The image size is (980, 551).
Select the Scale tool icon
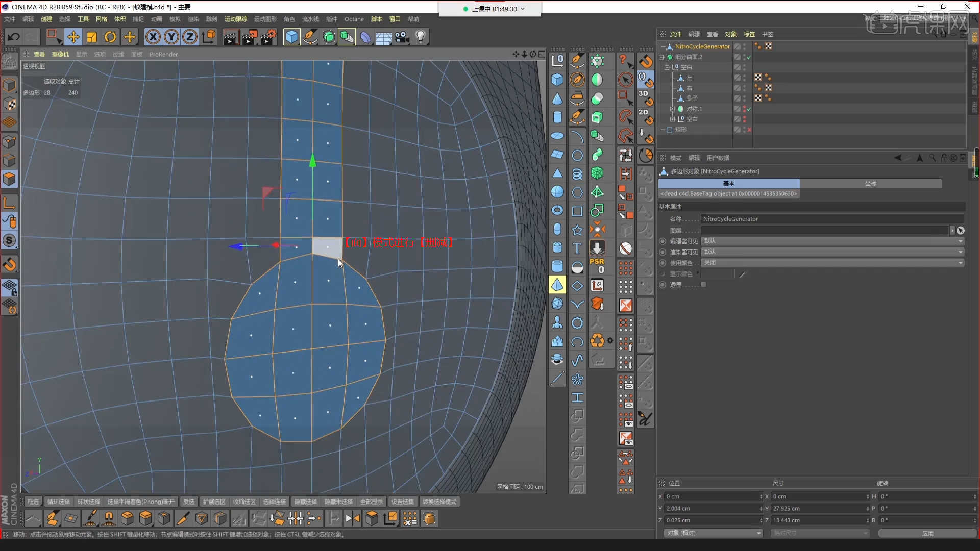92,37
